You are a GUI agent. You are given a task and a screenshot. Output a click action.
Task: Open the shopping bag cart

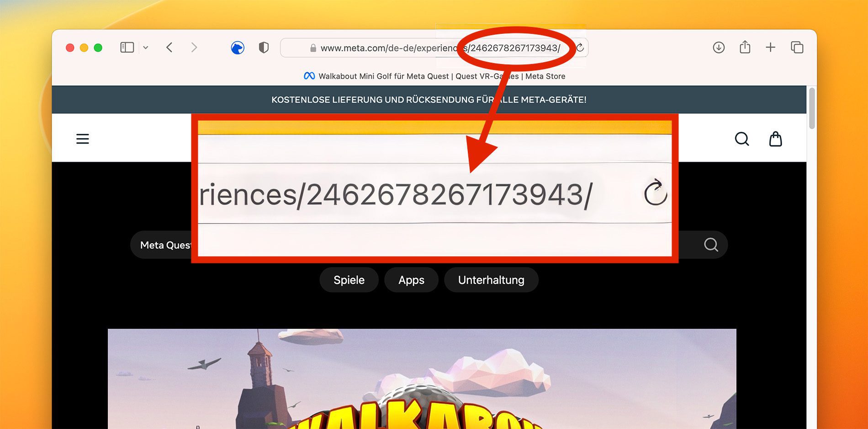point(776,139)
